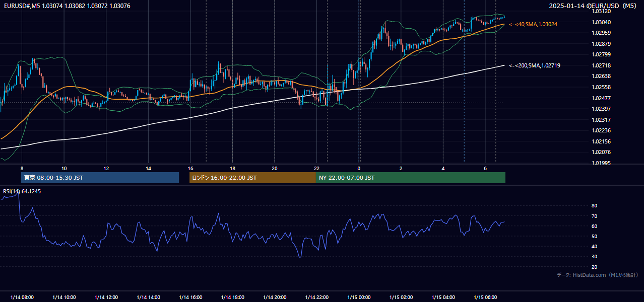Click RSI scale value 50
This screenshot has width=644, height=302.
pyautogui.click(x=594, y=236)
